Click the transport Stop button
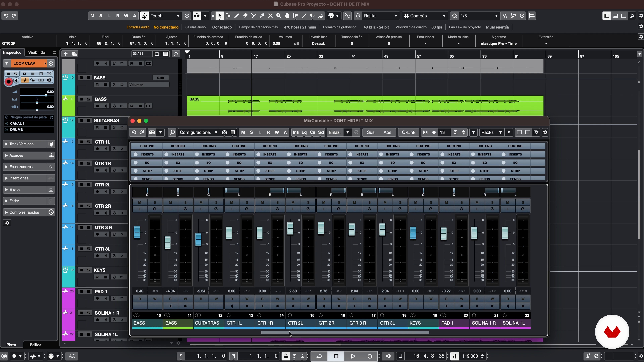 coord(336,356)
